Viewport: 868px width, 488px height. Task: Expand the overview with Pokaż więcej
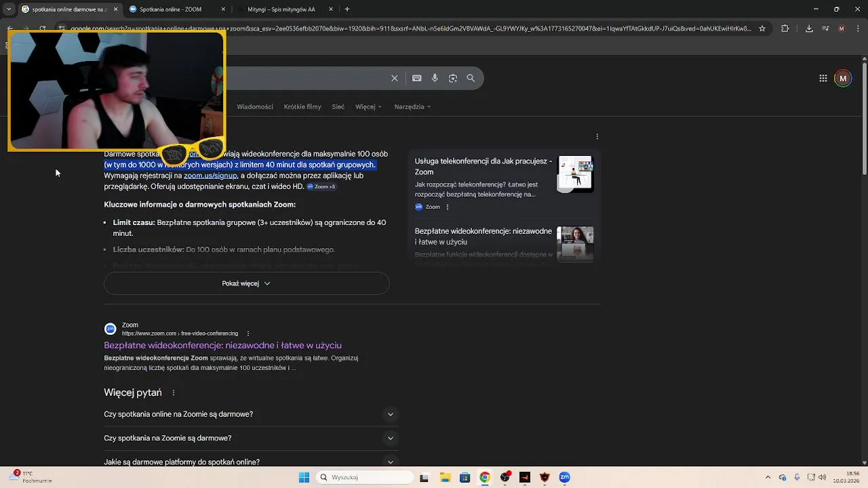(246, 283)
